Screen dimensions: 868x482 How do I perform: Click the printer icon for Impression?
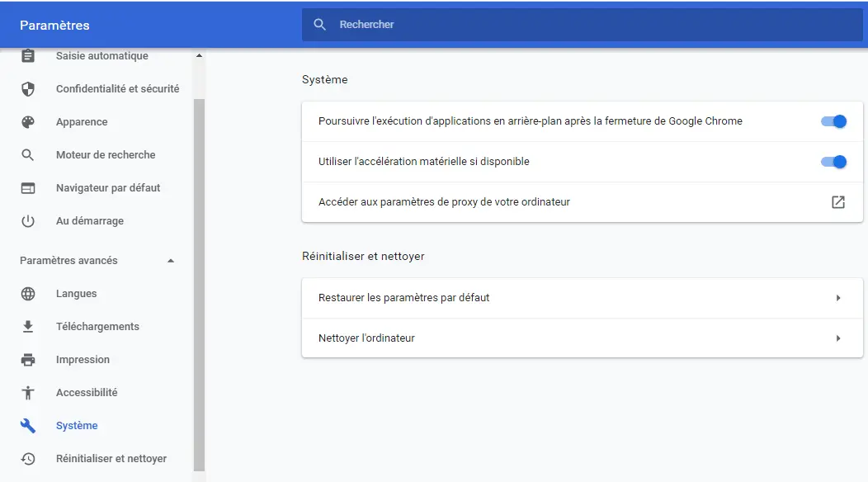tap(28, 360)
